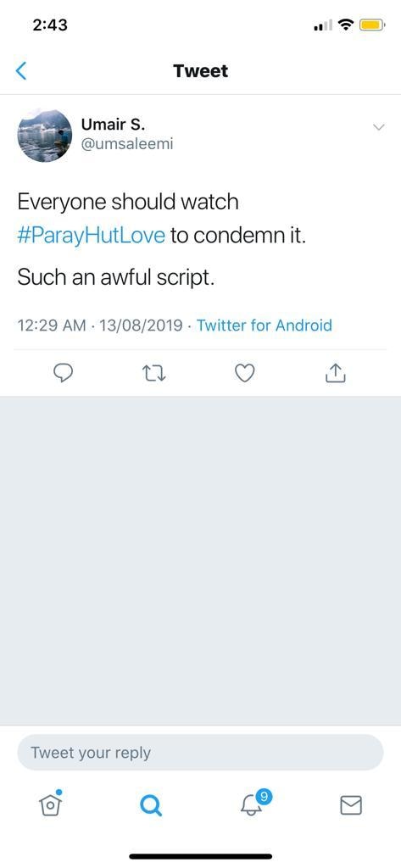Viewport: 401px width, 868px height.
Task: Go to the Home tab
Action: click(x=50, y=804)
